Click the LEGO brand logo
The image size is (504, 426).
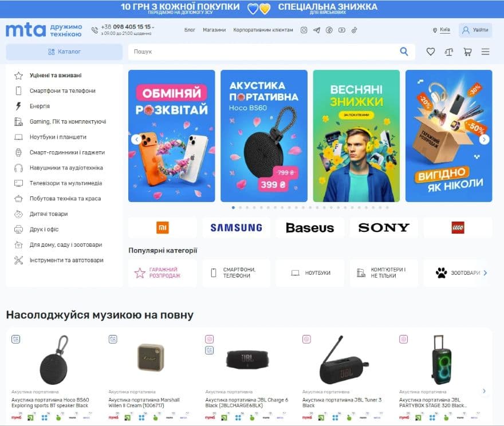tap(458, 228)
